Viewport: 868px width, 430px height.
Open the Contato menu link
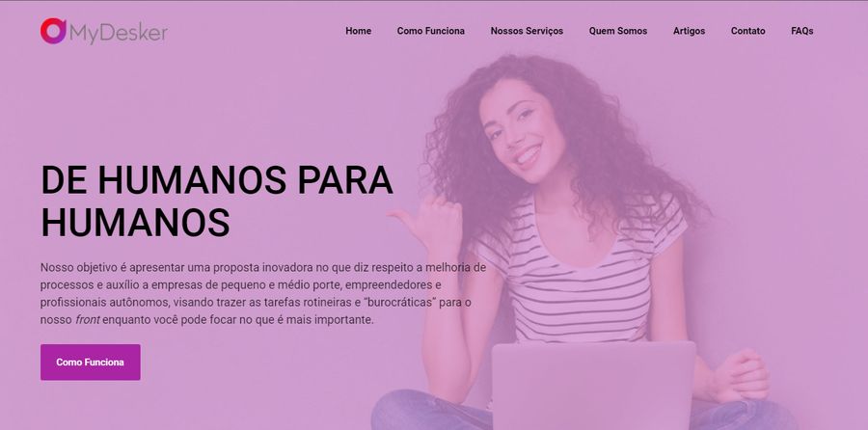747,31
